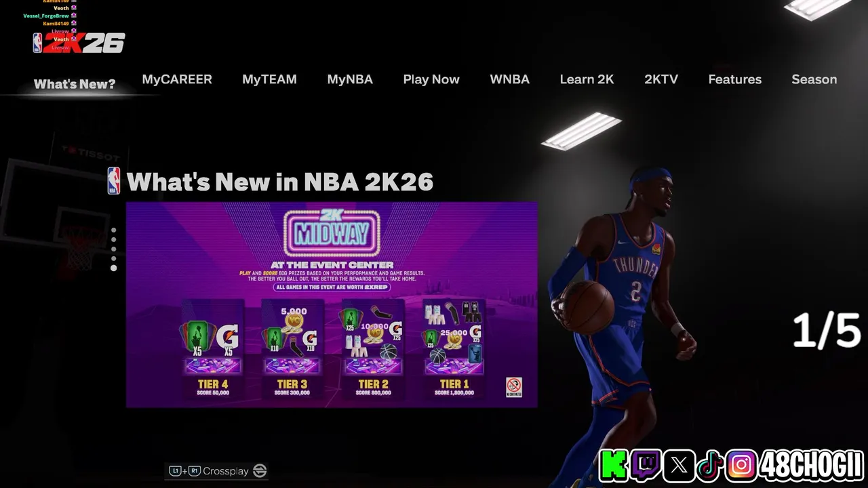
Task: Open the Learn 2K tab
Action: (x=587, y=79)
